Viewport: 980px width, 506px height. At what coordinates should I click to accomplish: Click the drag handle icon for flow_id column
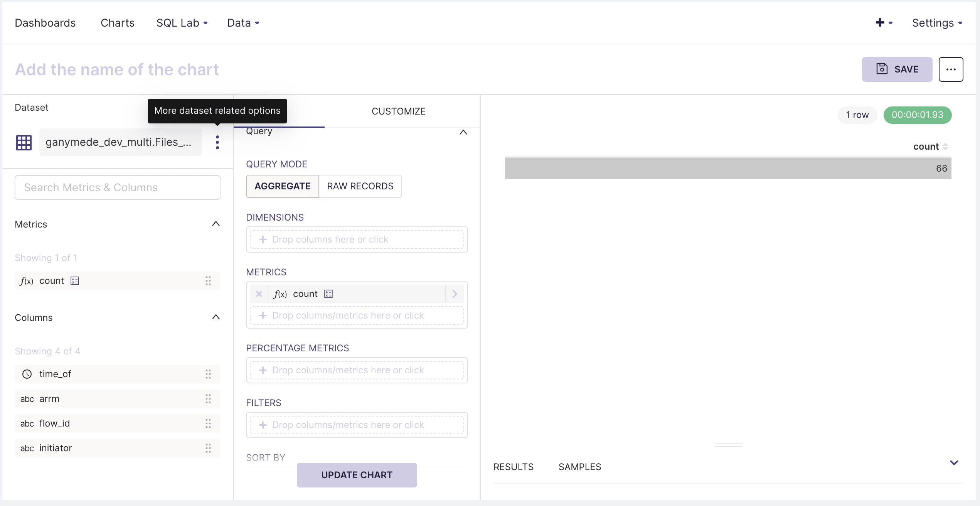[x=209, y=423]
